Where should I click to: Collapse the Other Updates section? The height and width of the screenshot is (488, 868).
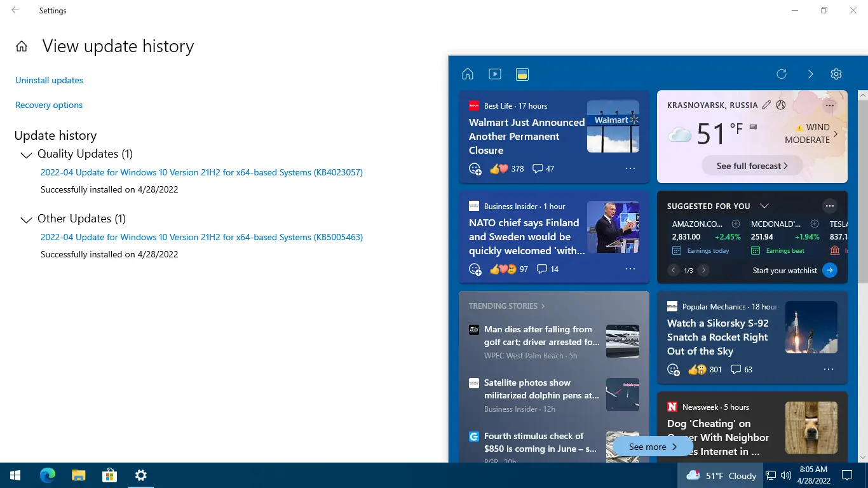[26, 220]
